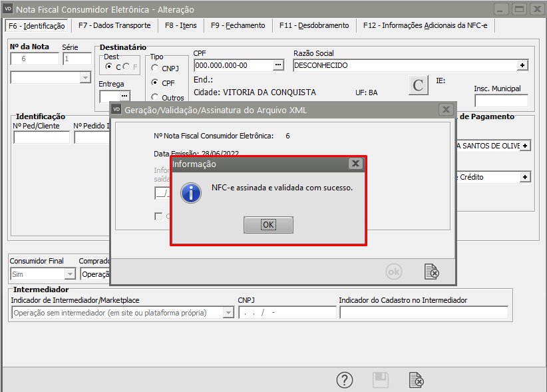Select Outros type radio button
The height and width of the screenshot is (392, 547).
click(154, 97)
